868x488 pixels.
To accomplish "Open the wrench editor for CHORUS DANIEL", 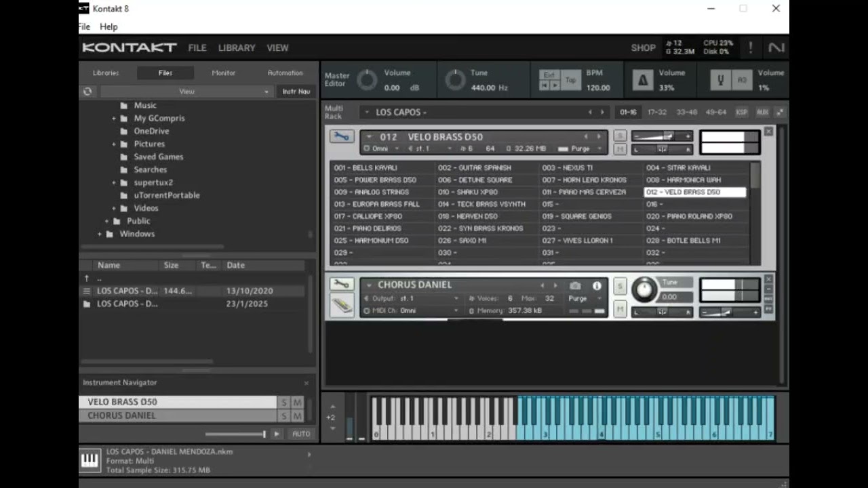I will [x=341, y=285].
